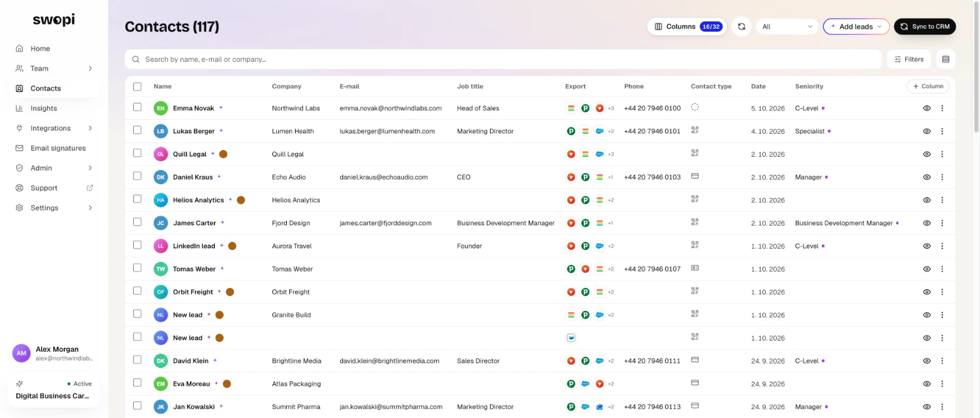Image resolution: width=980 pixels, height=418 pixels.
Task: Click the brown dot beside Quill Legal name
Action: tap(223, 154)
